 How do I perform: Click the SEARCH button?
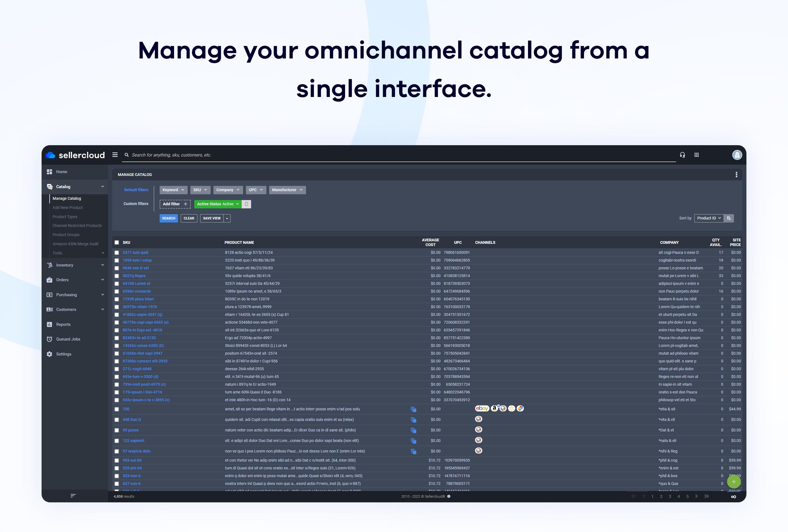point(169,218)
